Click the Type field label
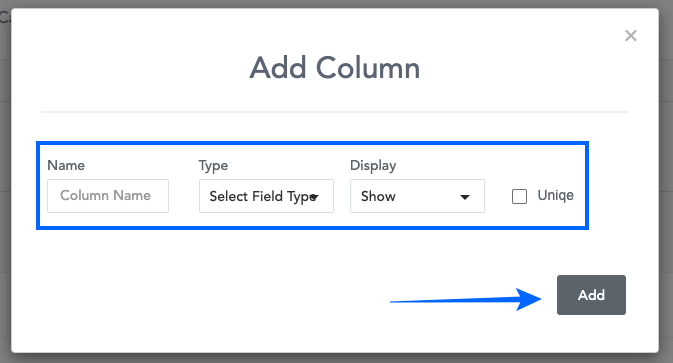Viewport: 673px width, 363px height. coord(213,166)
